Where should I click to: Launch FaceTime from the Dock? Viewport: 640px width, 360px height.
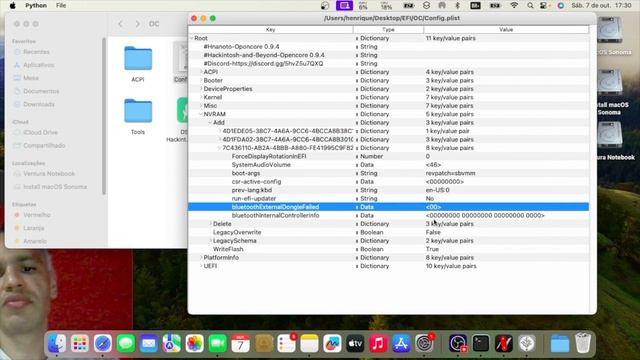coord(218,343)
